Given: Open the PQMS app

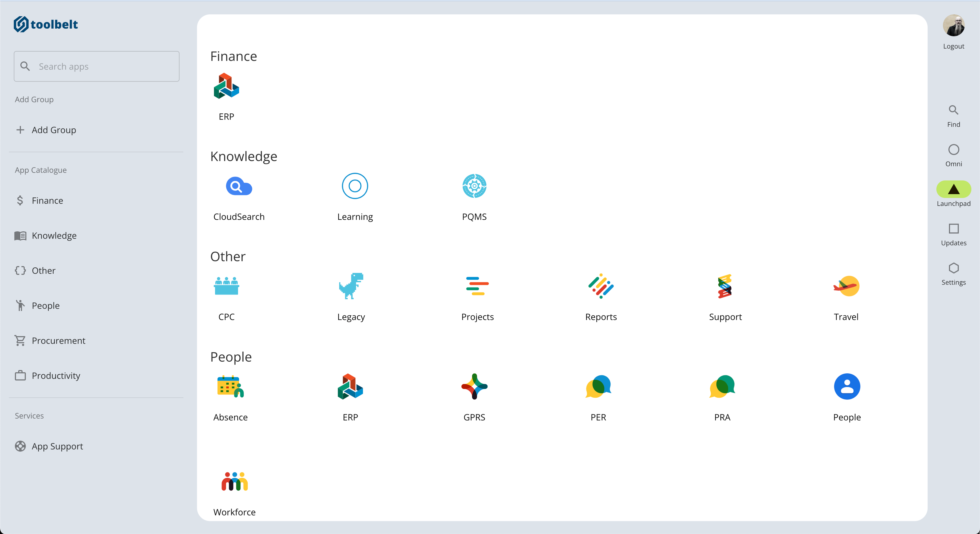Looking at the screenshot, I should [x=474, y=186].
